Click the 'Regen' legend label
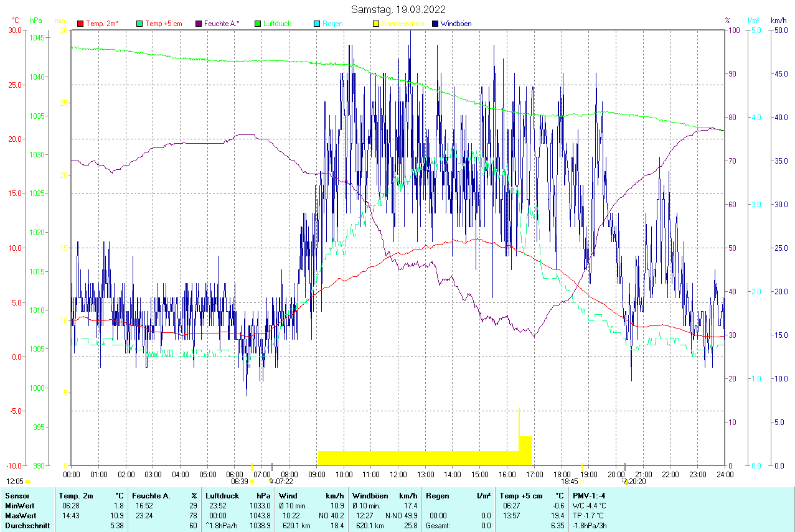 332,24
